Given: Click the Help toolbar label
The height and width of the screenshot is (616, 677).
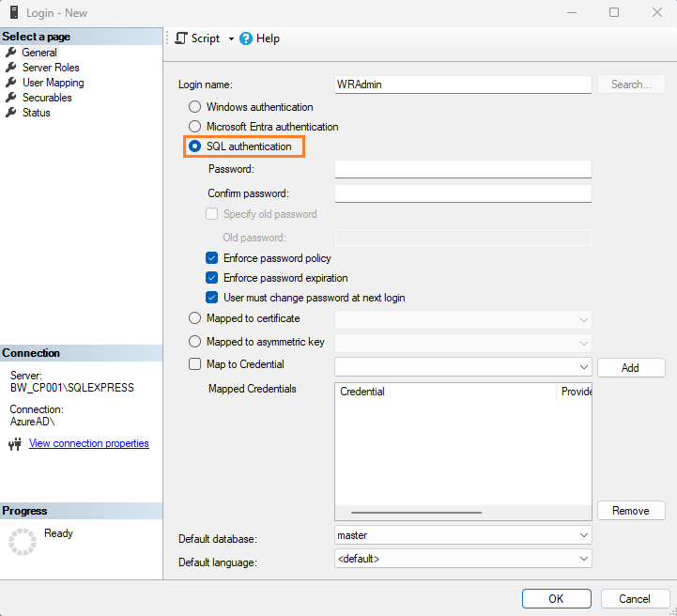Looking at the screenshot, I should pos(269,38).
